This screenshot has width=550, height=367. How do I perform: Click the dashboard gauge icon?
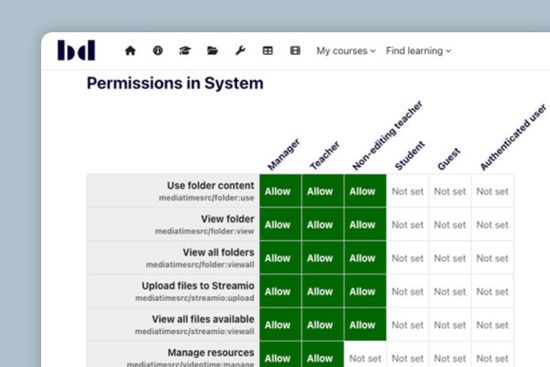157,51
